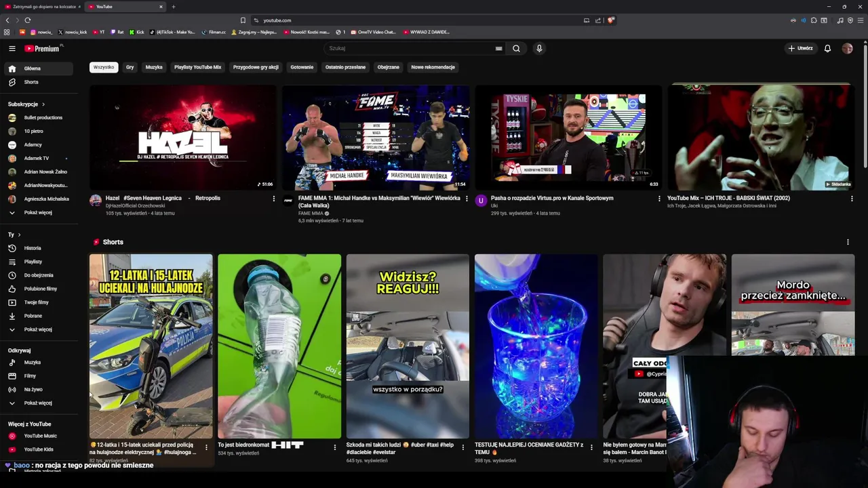Open Bullet productions channel

tap(39, 117)
